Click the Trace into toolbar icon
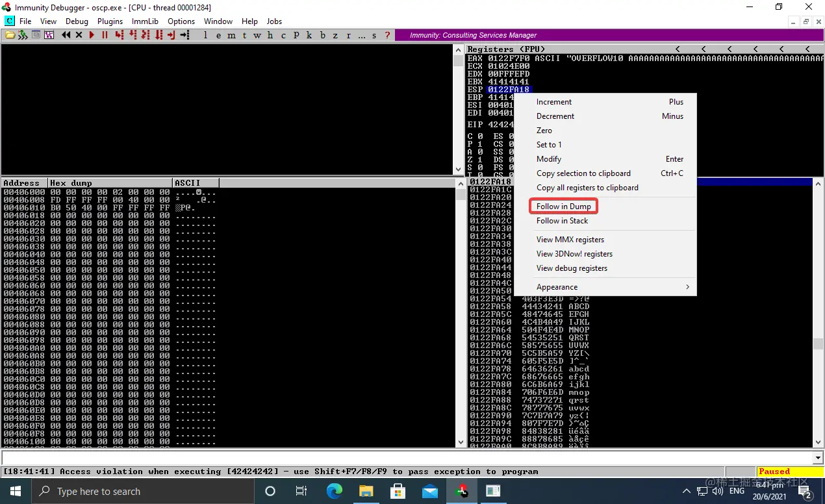This screenshot has height=504, width=825. coord(146,35)
